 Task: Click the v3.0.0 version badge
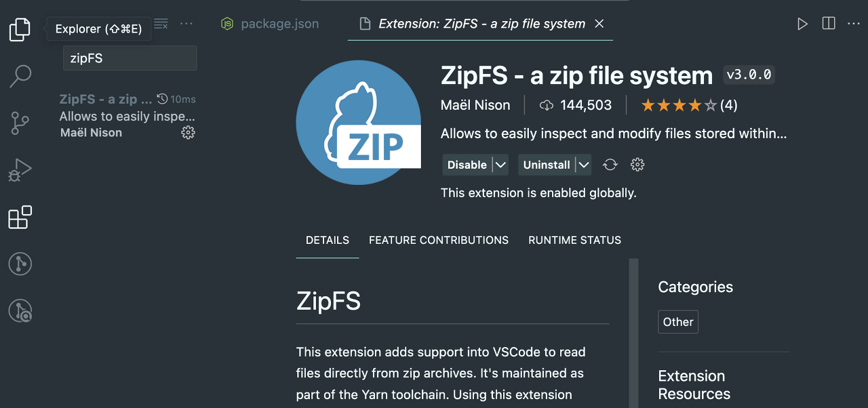coord(749,75)
